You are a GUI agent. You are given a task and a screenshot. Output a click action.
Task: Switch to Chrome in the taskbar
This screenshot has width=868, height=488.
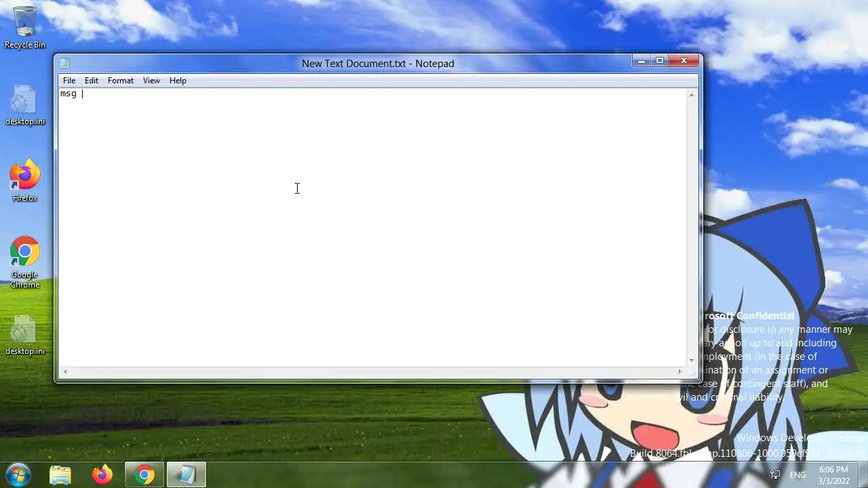[x=144, y=474]
